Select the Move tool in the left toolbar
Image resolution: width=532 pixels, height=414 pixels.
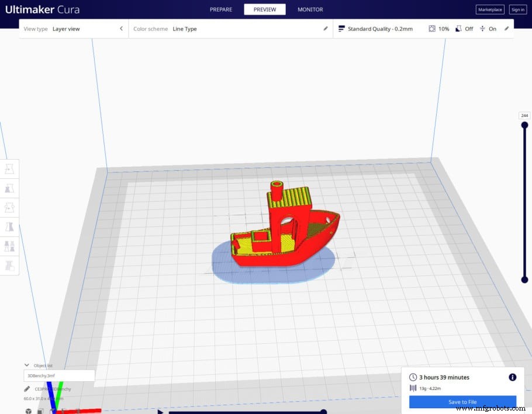(9, 168)
